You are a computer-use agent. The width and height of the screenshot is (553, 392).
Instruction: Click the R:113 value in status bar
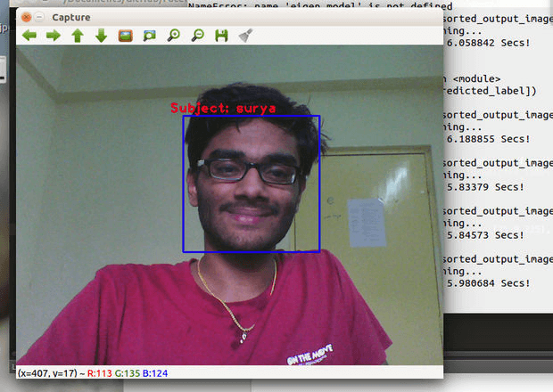(x=100, y=373)
